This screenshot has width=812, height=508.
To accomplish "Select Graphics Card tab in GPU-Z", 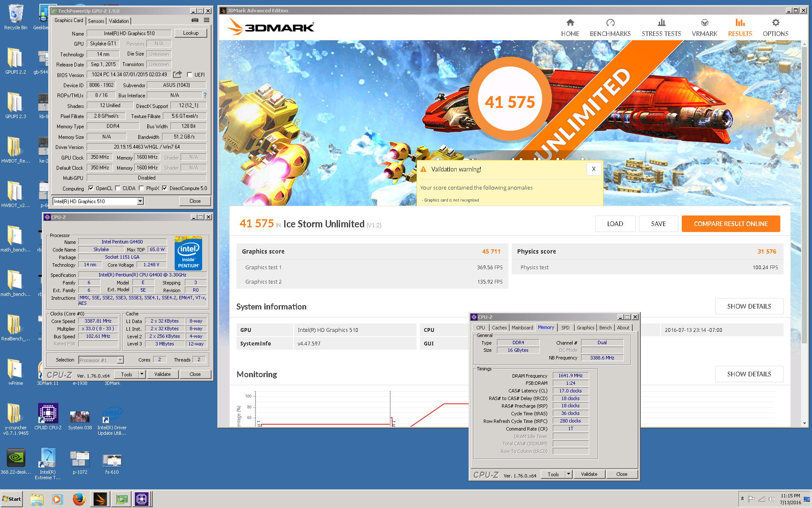I will pyautogui.click(x=69, y=20).
